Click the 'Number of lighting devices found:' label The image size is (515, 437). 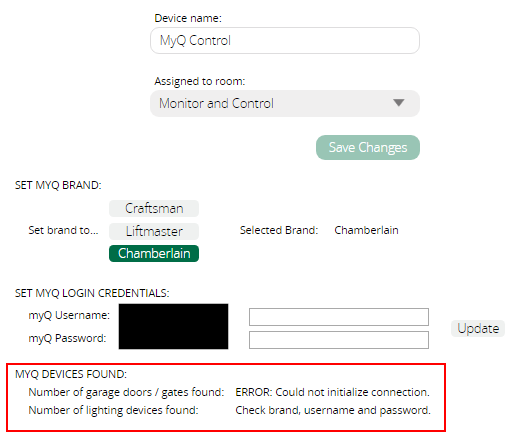[113, 410]
